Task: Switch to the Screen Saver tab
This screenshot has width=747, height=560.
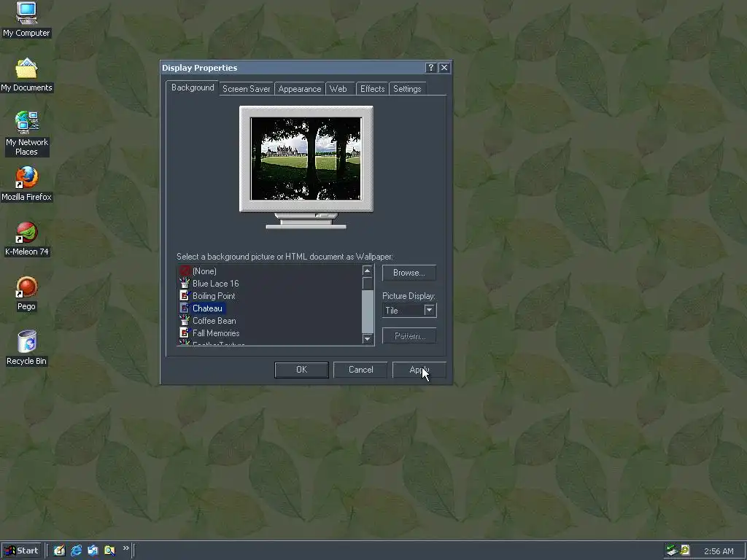Action: [247, 89]
